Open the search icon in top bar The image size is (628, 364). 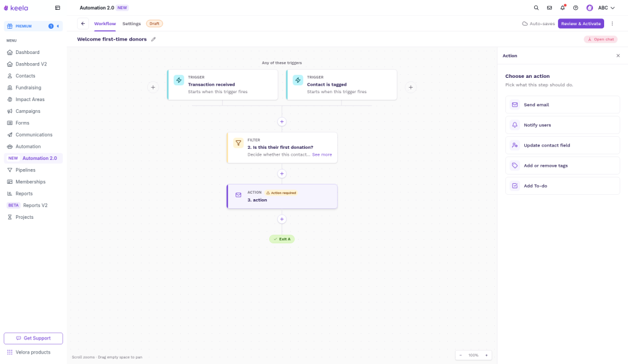(536, 7)
